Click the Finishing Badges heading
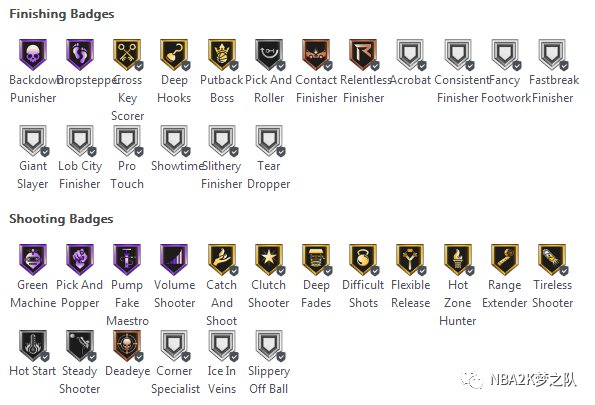The image size is (595, 405). [x=61, y=14]
